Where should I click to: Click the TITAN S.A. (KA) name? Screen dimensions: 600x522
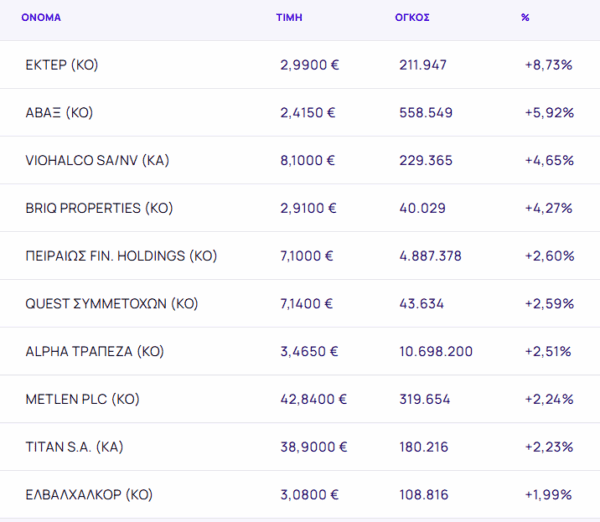pyautogui.click(x=74, y=447)
